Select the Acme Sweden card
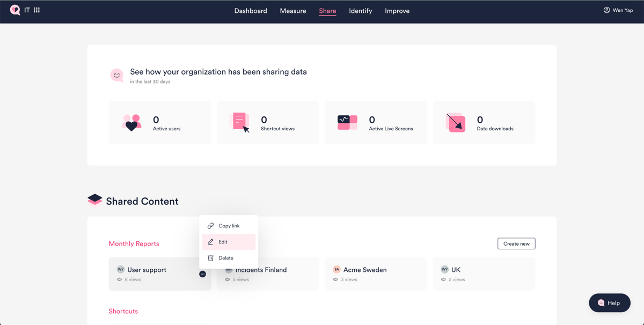Screen dimensions: 644x325 (376, 274)
